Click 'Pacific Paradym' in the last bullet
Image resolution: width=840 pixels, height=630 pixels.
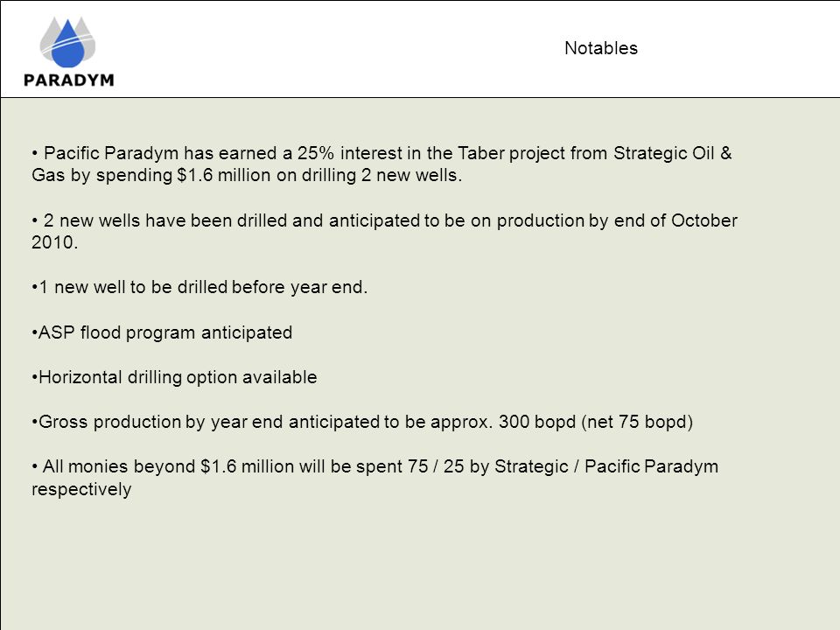tap(651, 466)
